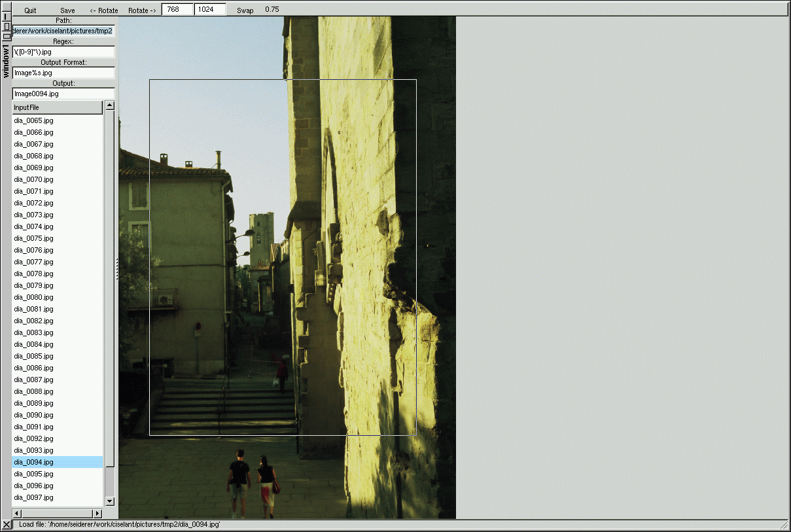This screenshot has width=791, height=532.
Task: Click the horizontal scroll-left arrow under file list
Action: [17, 514]
